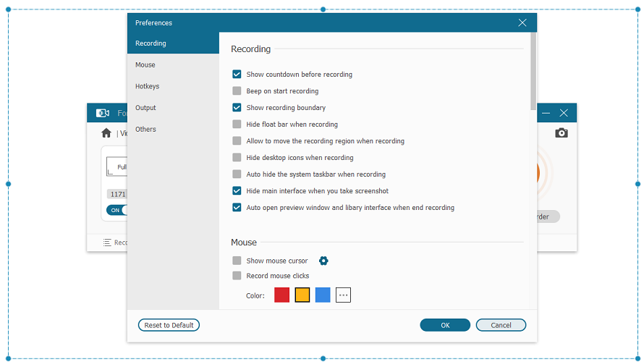Uncheck Hide main interface when taking screenshot
This screenshot has height=362, width=644.
tap(237, 190)
